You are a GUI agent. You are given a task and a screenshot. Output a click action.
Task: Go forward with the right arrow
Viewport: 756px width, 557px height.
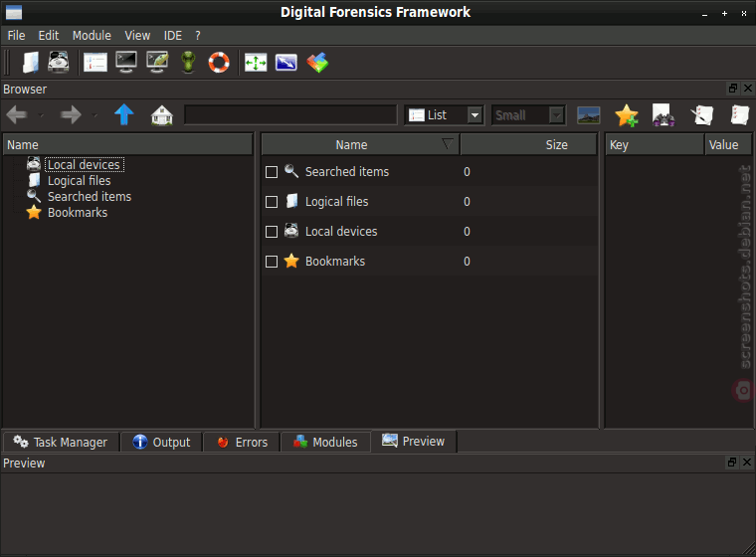[71, 114]
